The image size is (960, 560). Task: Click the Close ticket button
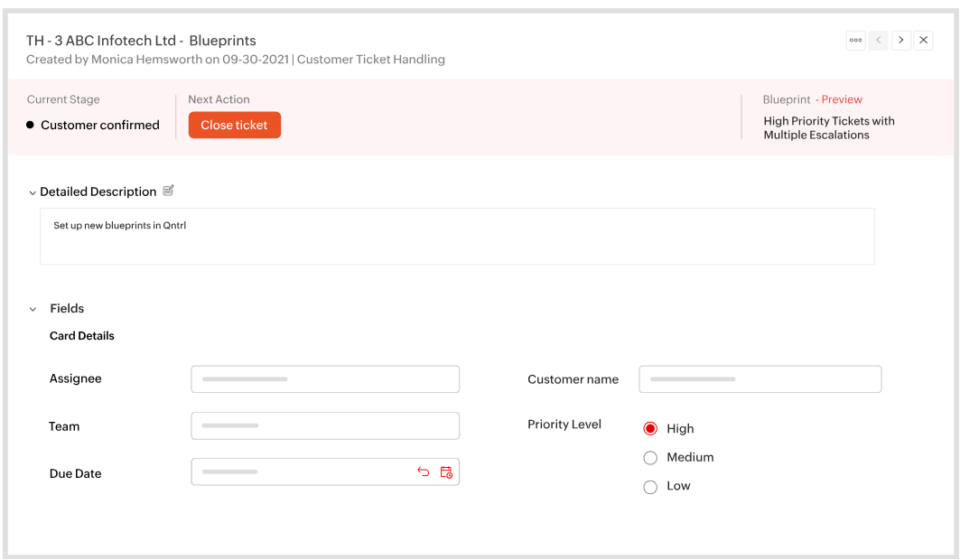[235, 125]
